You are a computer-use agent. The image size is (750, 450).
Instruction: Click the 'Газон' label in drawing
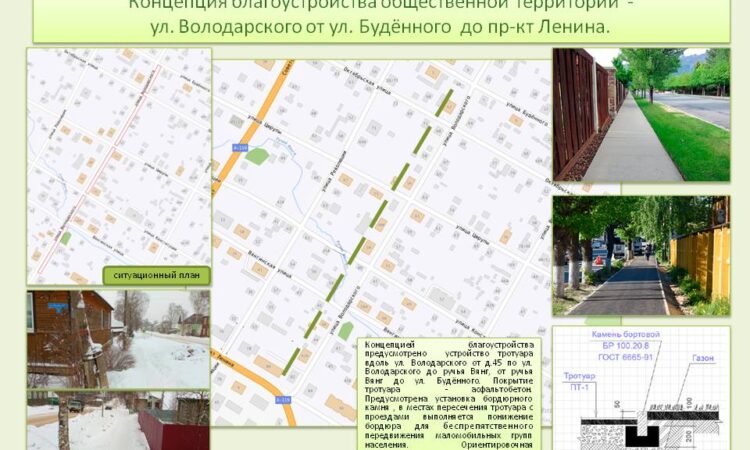click(x=703, y=358)
